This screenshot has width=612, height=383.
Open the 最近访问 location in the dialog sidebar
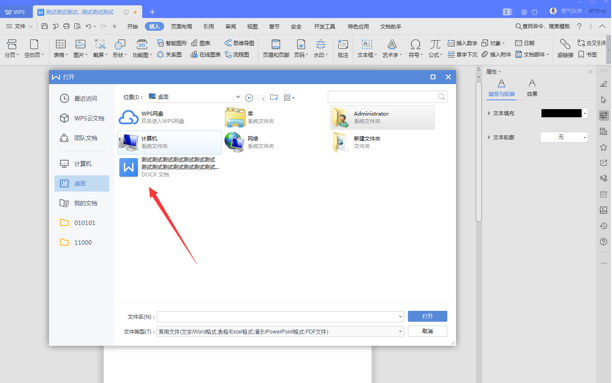pos(82,98)
